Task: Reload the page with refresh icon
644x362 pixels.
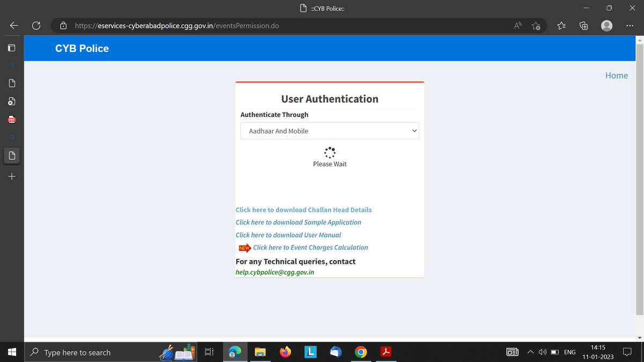Action: (x=36, y=25)
